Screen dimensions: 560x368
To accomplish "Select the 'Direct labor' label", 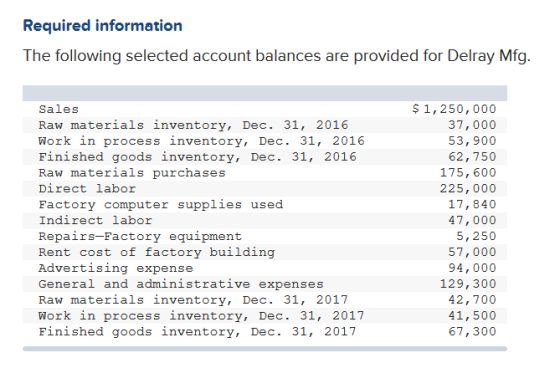I will point(87,188).
